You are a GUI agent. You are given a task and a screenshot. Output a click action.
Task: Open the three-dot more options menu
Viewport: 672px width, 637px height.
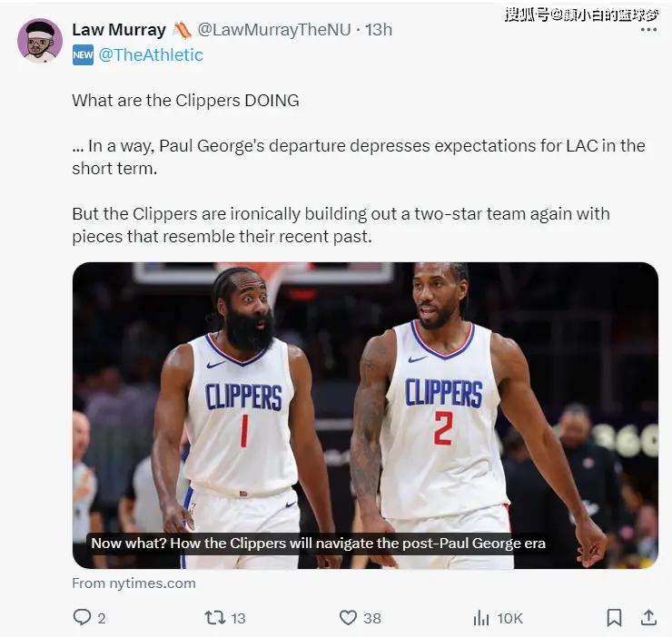(x=648, y=30)
